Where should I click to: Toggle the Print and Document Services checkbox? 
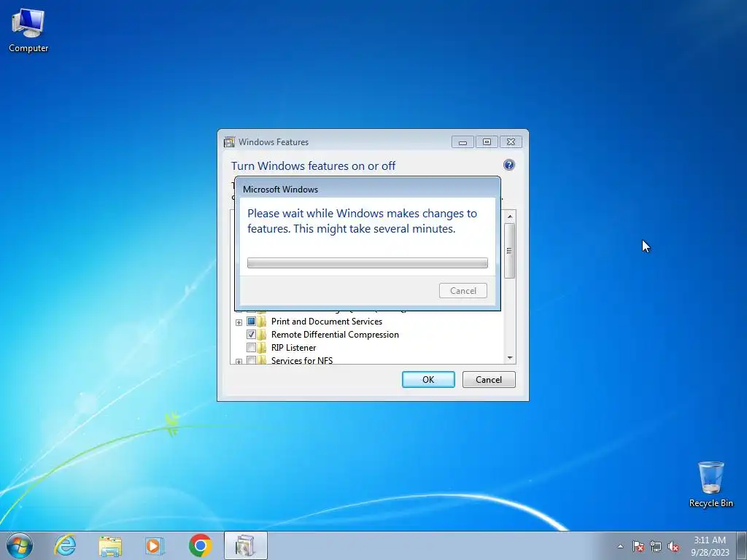(x=251, y=322)
